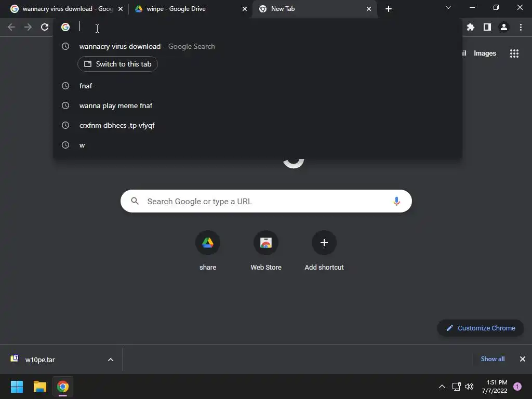The width and height of the screenshot is (532, 399).
Task: Open the tab search dropdown arrow
Action: click(x=448, y=7)
